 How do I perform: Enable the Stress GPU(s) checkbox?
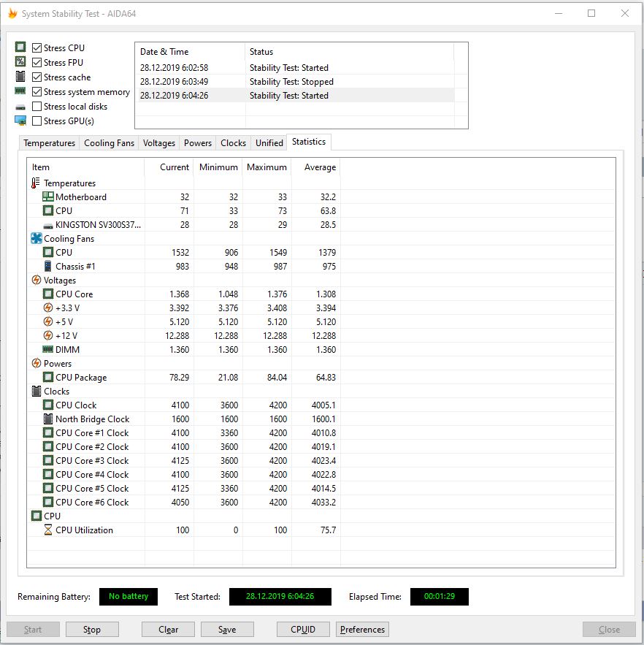pos(37,121)
